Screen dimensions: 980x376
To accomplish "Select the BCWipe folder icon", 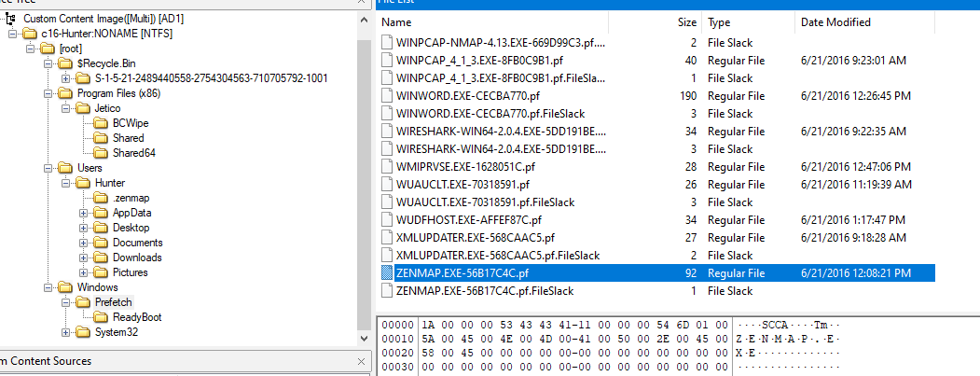I will pyautogui.click(x=102, y=123).
